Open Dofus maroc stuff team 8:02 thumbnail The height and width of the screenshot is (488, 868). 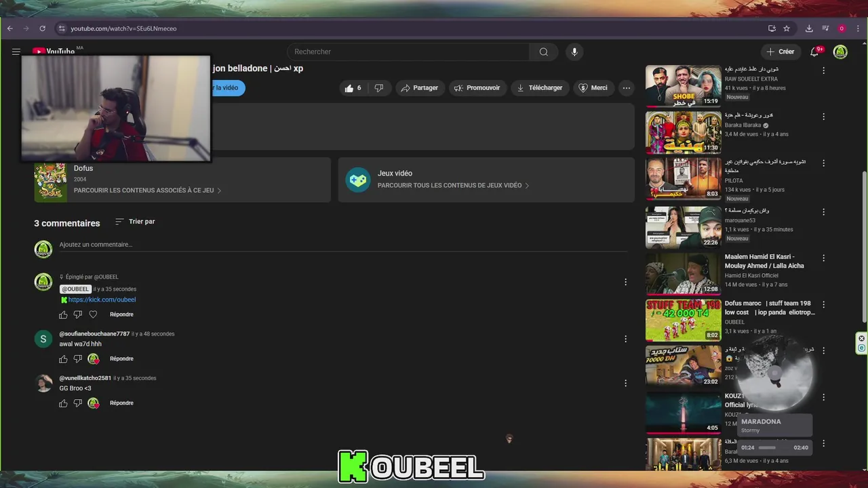click(683, 319)
